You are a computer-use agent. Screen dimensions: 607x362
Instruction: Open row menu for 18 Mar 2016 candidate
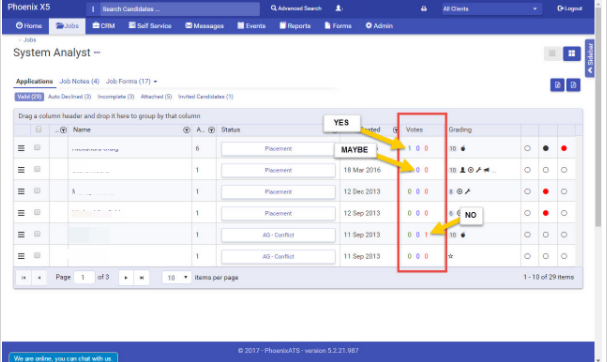point(21,170)
